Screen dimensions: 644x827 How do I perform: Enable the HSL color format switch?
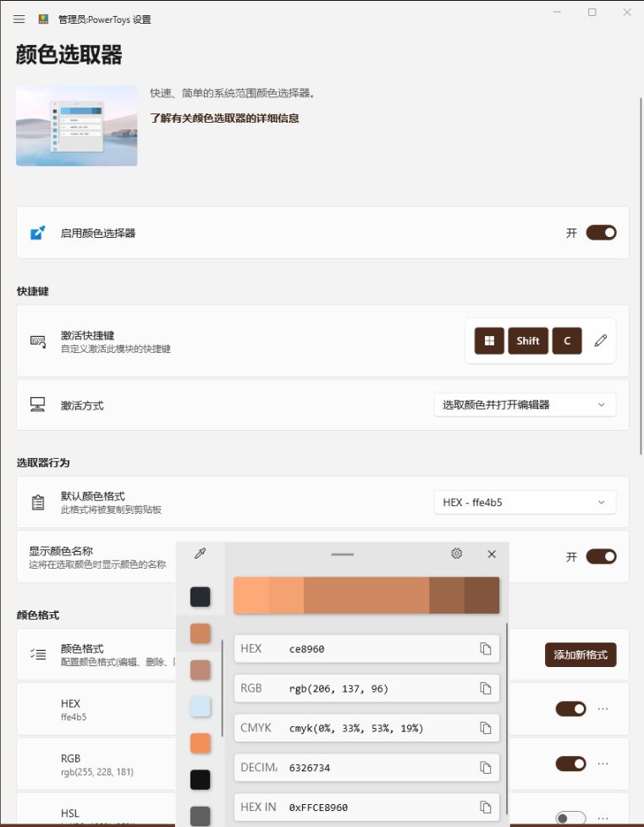570,818
